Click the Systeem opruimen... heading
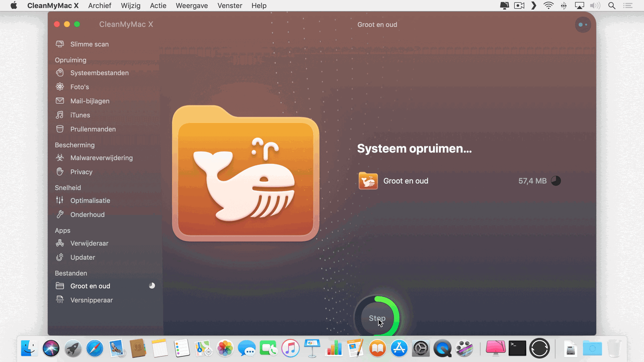Screen dimensions: 644x362 pyautogui.click(x=414, y=148)
